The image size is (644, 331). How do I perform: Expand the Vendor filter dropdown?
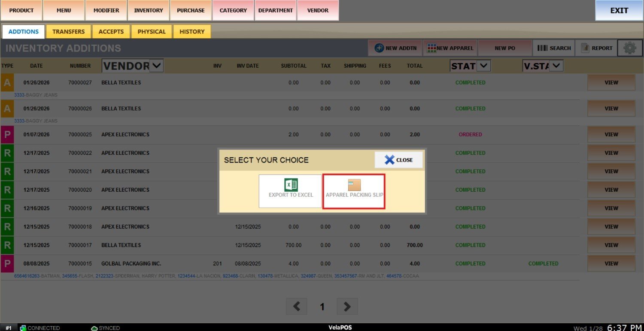coord(156,66)
